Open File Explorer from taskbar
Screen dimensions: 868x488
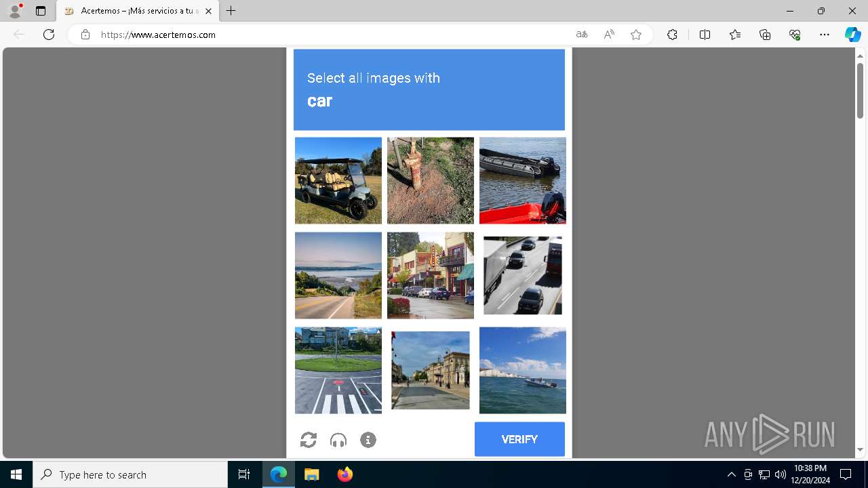point(311,474)
